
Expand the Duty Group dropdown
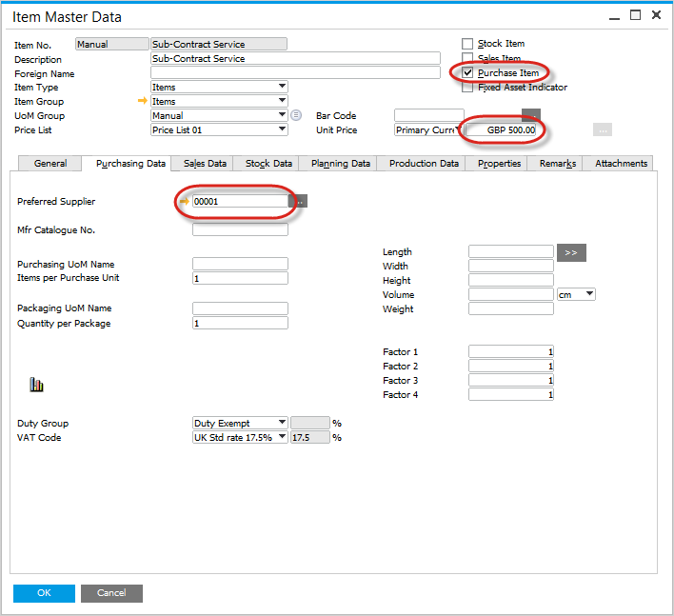(x=282, y=423)
